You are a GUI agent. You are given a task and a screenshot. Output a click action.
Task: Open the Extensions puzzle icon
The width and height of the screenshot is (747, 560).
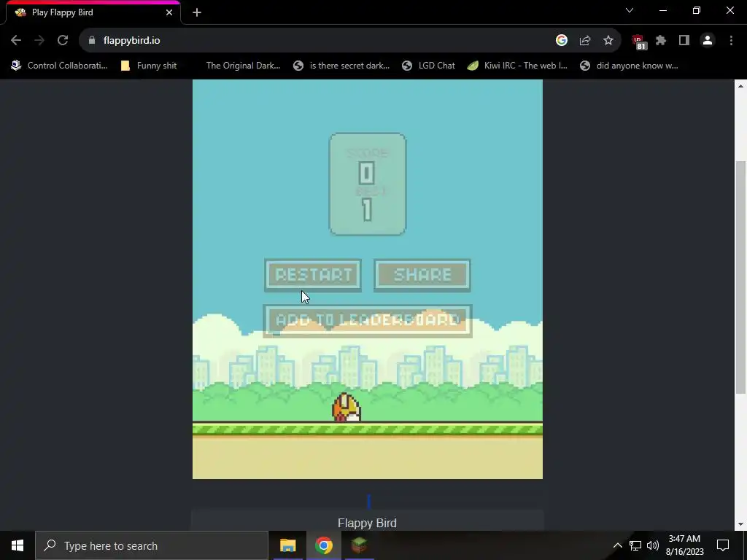click(x=661, y=41)
